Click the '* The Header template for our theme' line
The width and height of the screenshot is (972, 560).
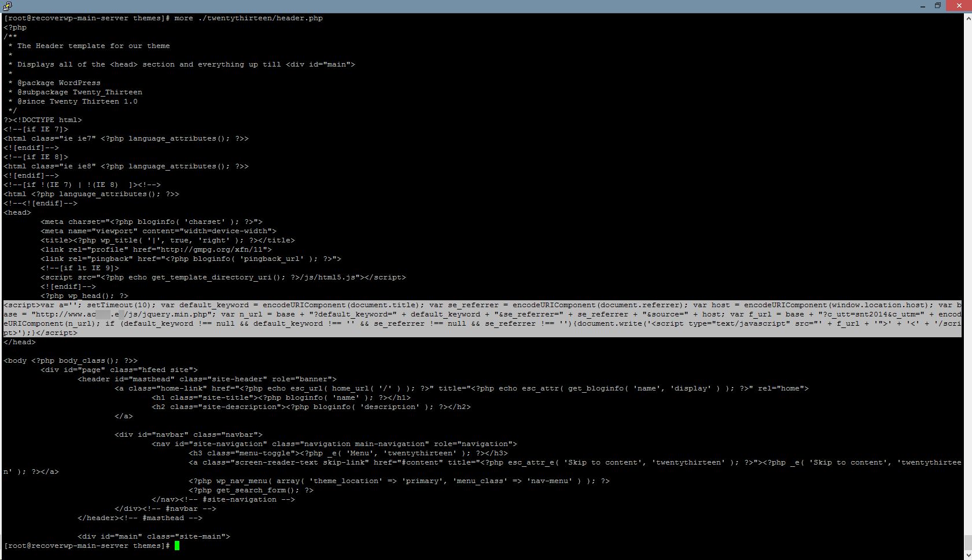(x=89, y=46)
